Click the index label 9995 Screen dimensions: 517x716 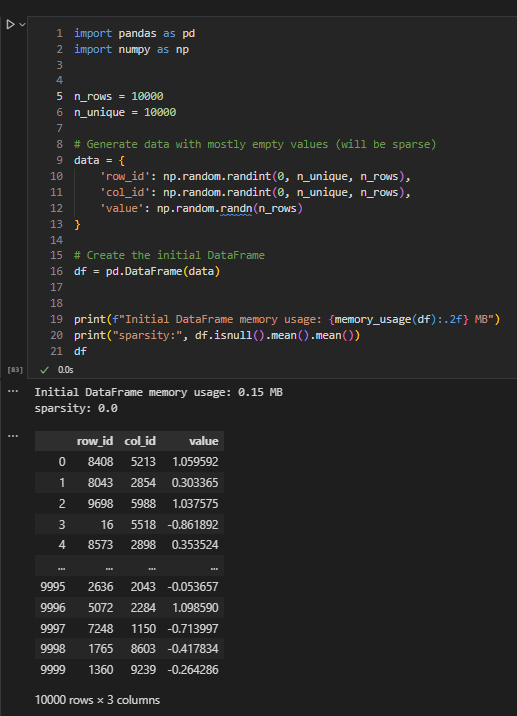[x=53, y=587]
